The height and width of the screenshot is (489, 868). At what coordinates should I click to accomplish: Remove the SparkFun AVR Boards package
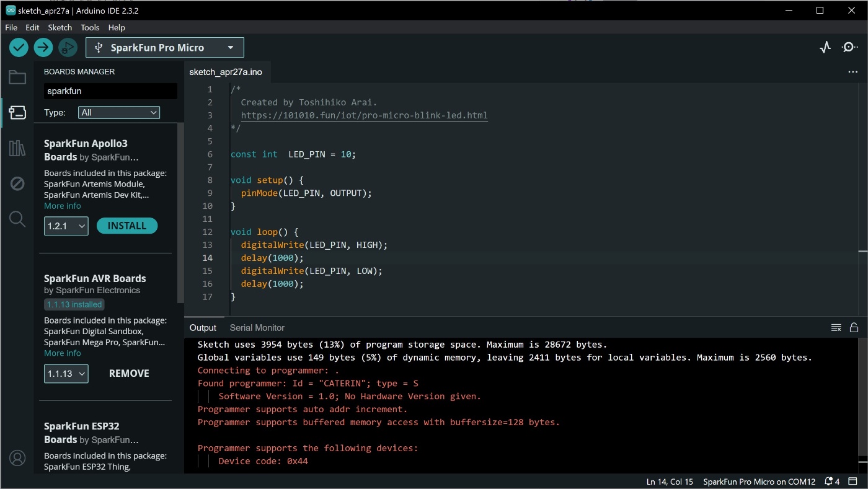pos(129,374)
